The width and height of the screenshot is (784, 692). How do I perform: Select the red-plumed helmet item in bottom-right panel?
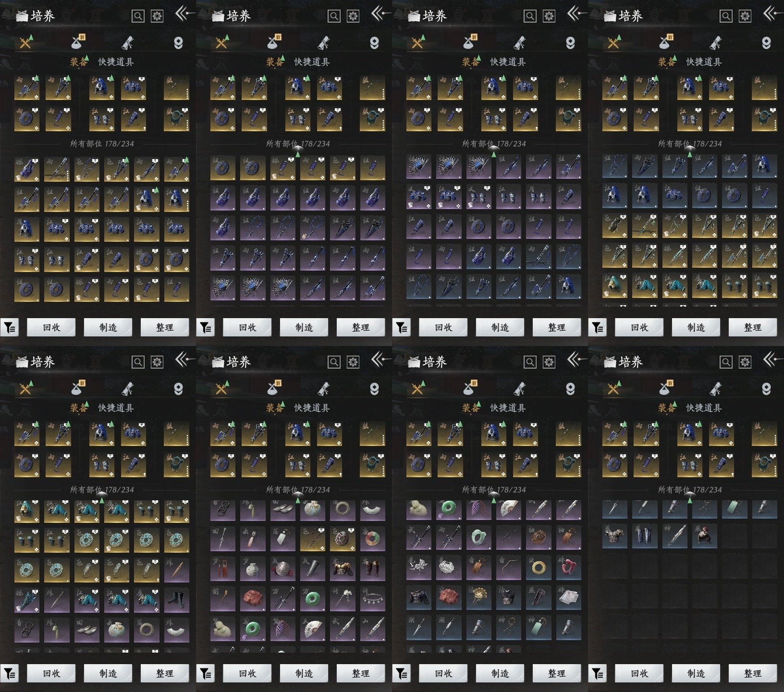pos(704,535)
